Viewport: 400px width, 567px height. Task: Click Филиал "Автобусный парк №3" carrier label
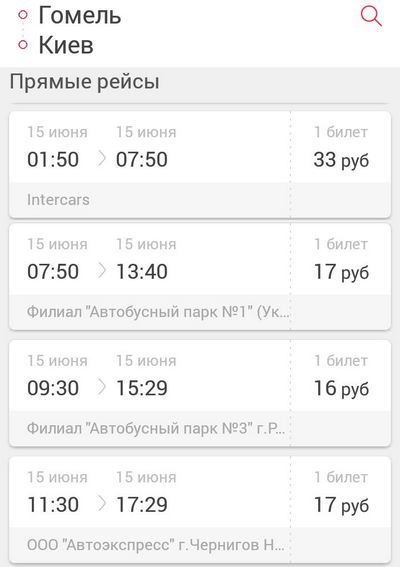(156, 428)
